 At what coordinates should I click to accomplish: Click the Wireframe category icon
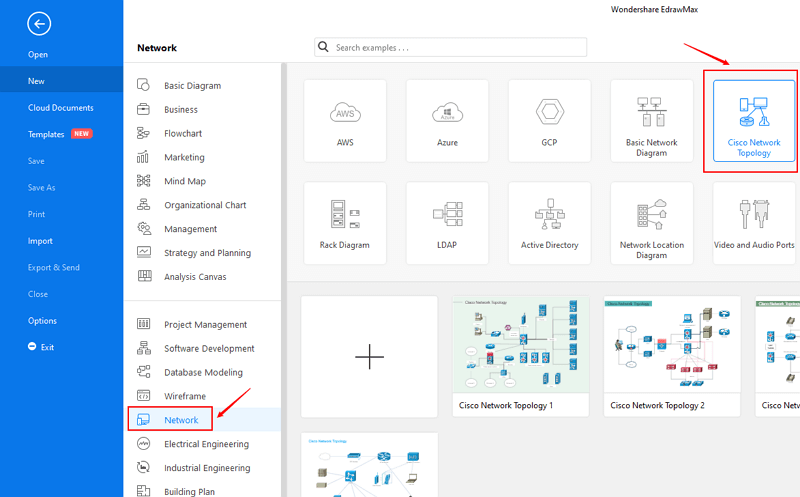pos(143,395)
